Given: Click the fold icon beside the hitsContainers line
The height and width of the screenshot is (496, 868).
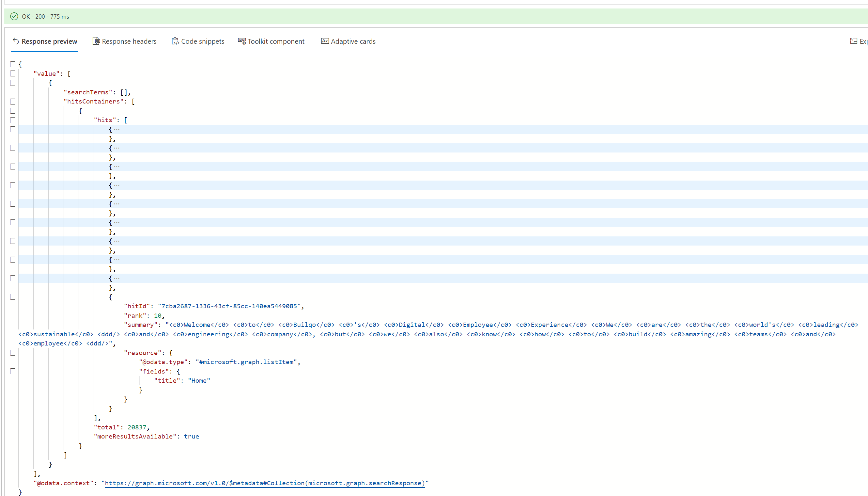Looking at the screenshot, I should [13, 101].
